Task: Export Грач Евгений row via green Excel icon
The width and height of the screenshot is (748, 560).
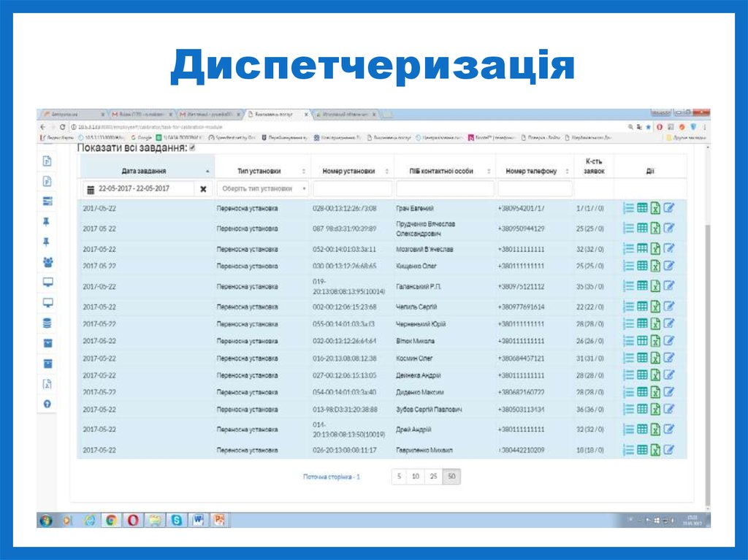Action: pyautogui.click(x=655, y=207)
